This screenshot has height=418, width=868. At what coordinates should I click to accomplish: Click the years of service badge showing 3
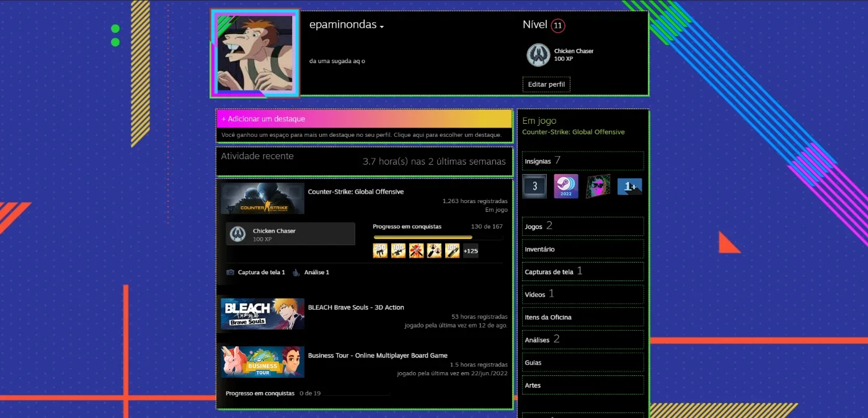point(534,186)
